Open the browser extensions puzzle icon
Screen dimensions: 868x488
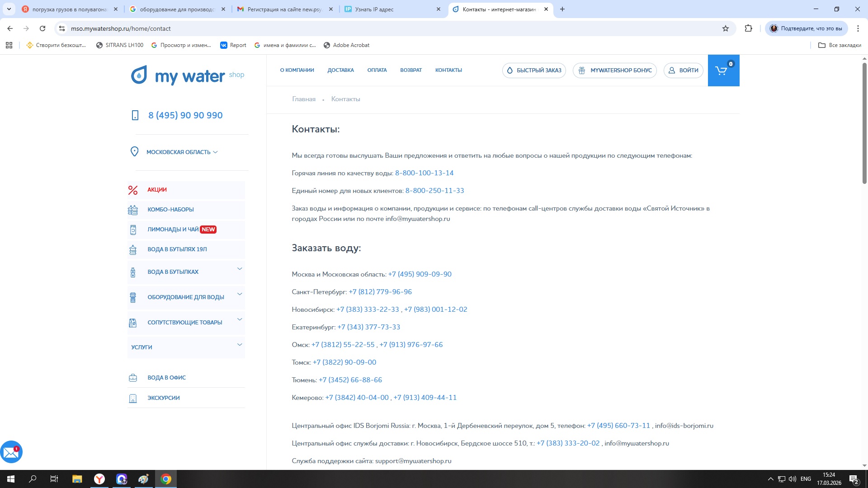[x=749, y=28]
